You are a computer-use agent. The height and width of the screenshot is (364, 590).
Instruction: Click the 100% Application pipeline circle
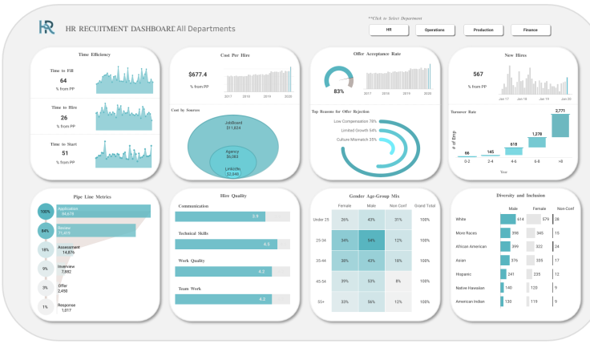(x=46, y=212)
